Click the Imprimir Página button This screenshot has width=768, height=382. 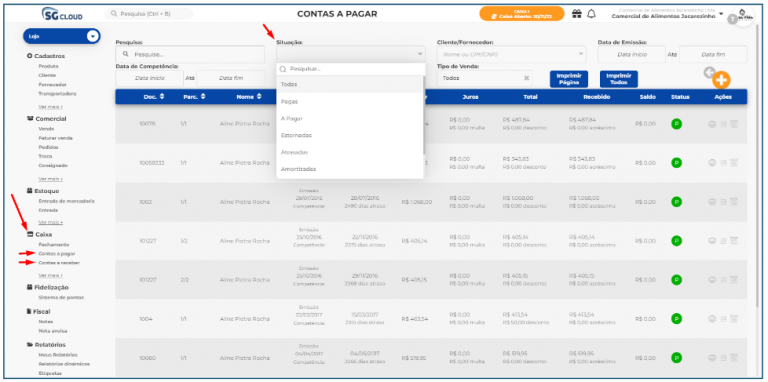click(569, 79)
